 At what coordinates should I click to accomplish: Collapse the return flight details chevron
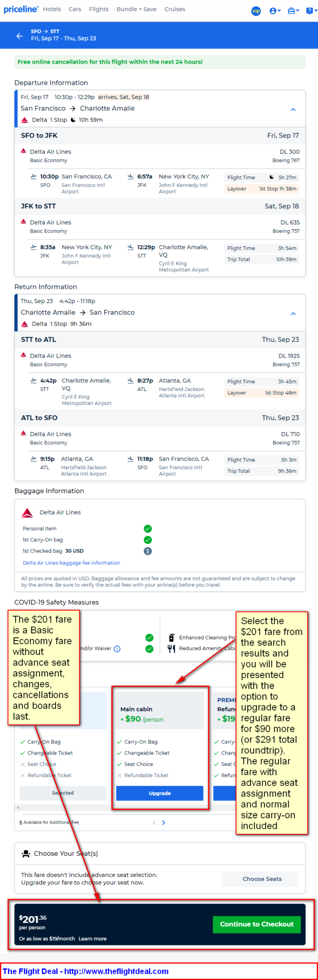click(293, 314)
